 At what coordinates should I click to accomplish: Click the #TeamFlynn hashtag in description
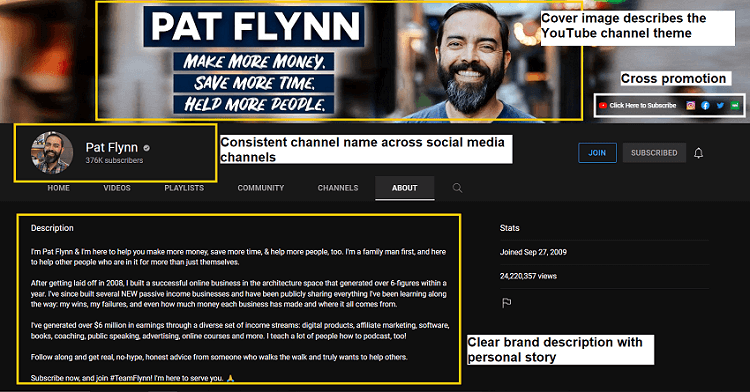pyautogui.click(x=130, y=378)
